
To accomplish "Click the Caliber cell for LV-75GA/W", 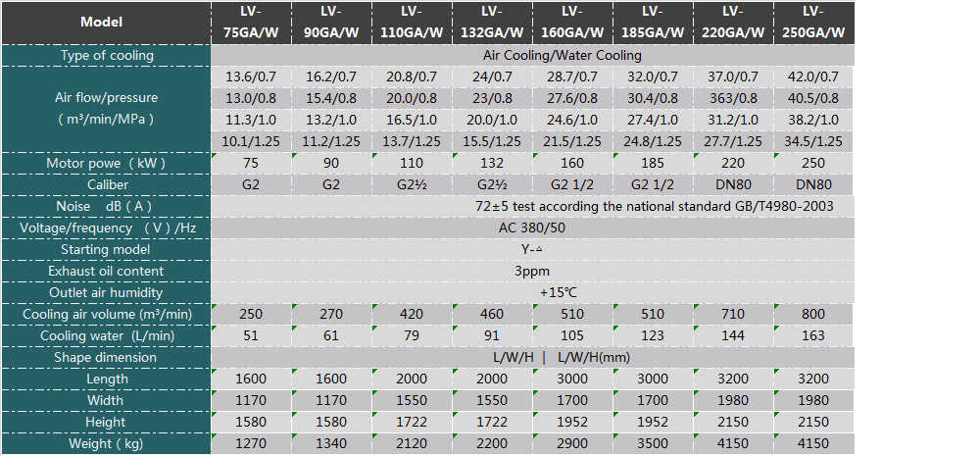I will [251, 185].
